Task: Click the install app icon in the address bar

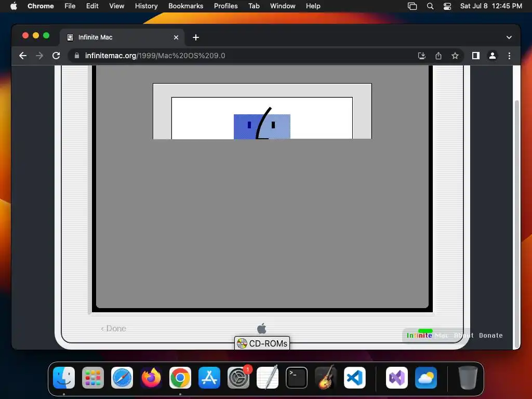Action: point(422,56)
